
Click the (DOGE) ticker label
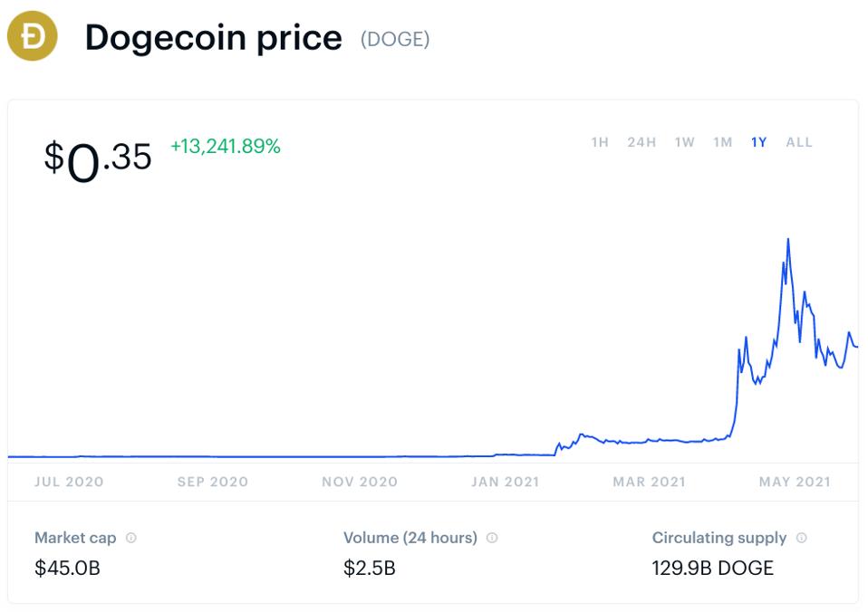tap(395, 39)
